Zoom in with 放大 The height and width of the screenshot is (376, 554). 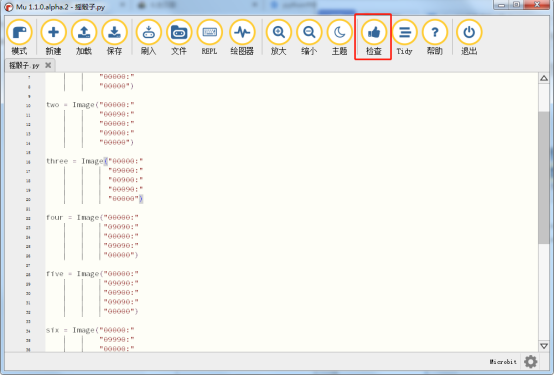tap(279, 37)
